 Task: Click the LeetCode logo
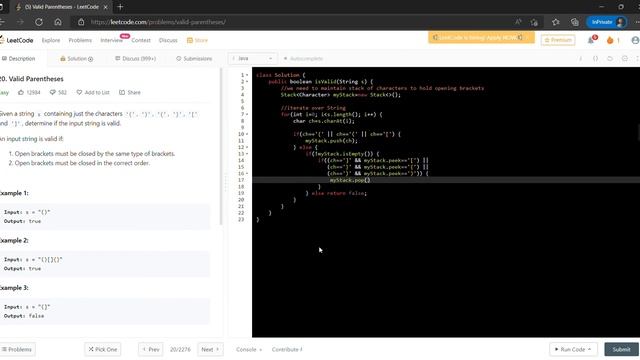coord(17,40)
